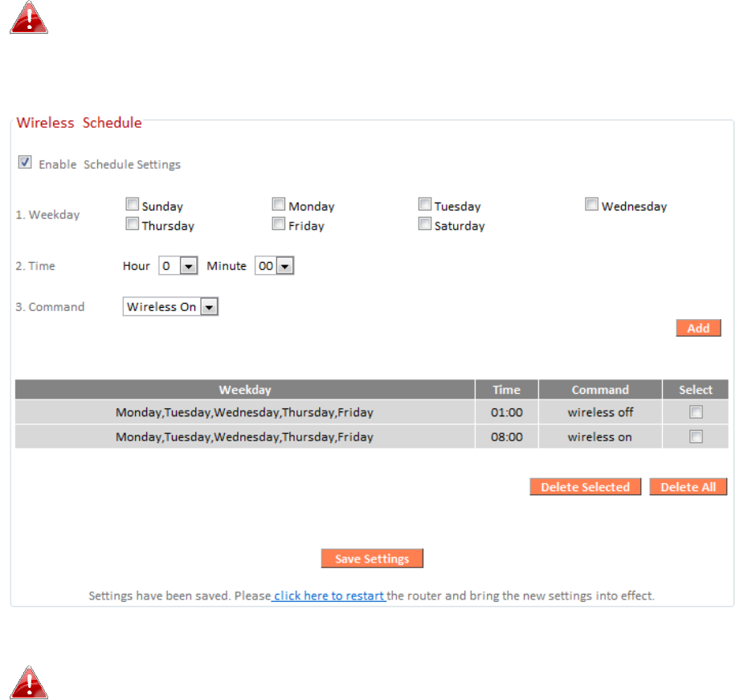Select the 01:00 wireless off row checkbox

(696, 411)
